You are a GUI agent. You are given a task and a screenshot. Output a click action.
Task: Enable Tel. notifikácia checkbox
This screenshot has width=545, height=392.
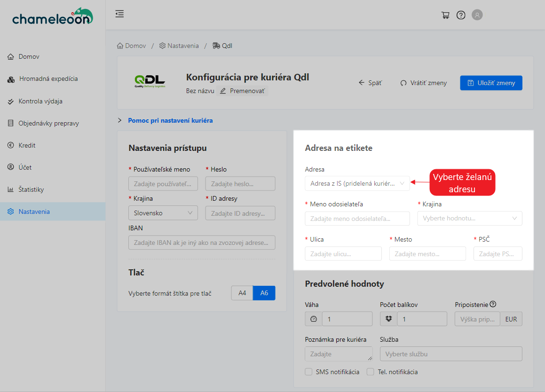coord(371,372)
